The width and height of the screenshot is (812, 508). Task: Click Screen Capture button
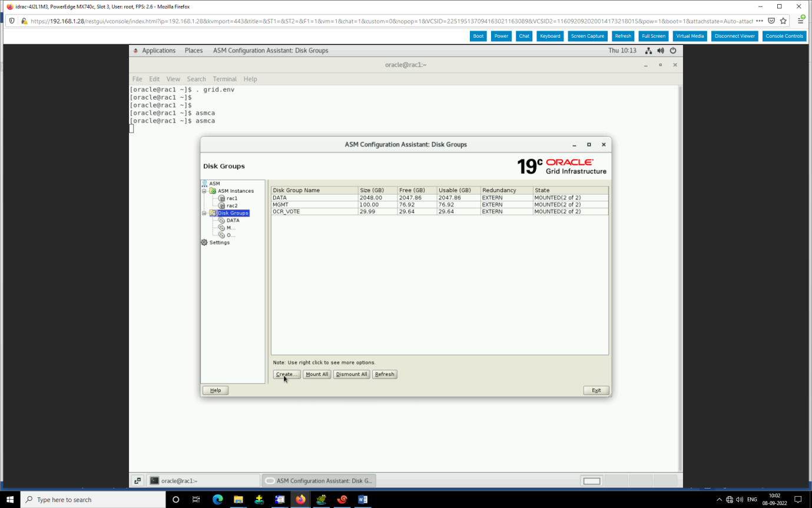[588, 36]
